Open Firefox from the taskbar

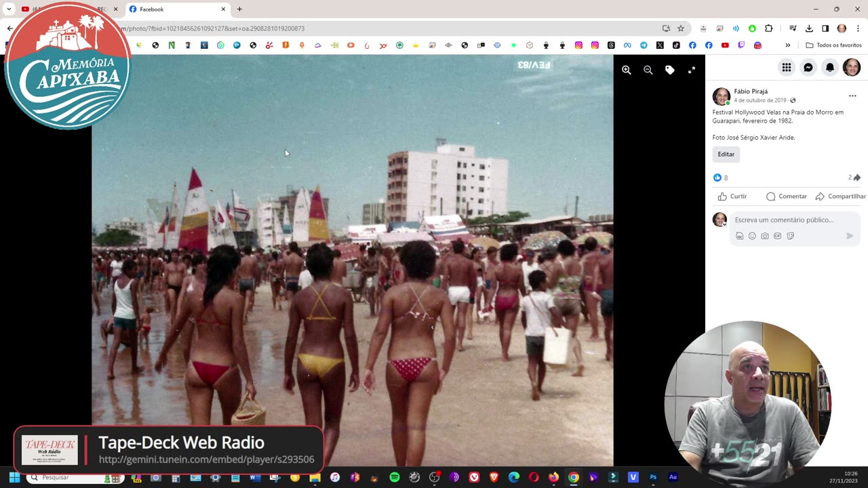(x=554, y=477)
